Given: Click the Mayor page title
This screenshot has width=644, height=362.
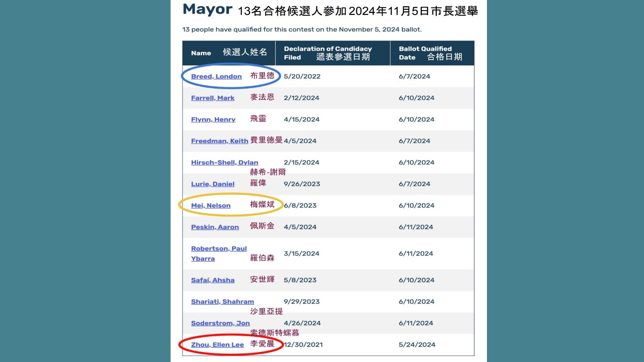Looking at the screenshot, I should coord(207,10).
